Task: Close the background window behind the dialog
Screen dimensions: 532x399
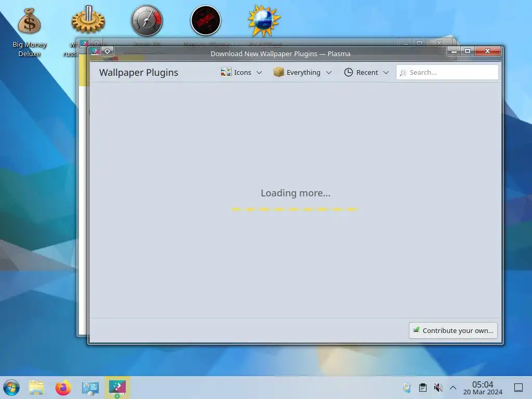Action: pyautogui.click(x=440, y=43)
